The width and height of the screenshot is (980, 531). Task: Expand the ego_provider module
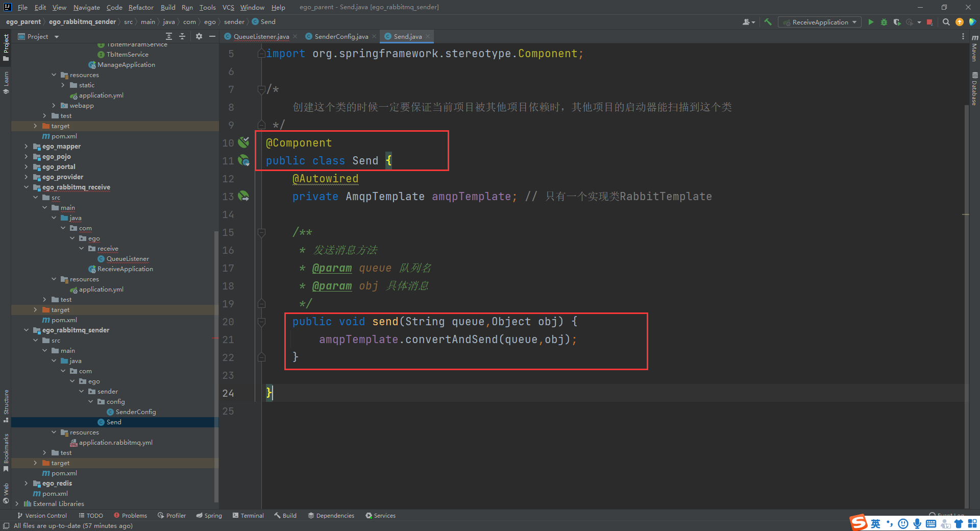26,177
